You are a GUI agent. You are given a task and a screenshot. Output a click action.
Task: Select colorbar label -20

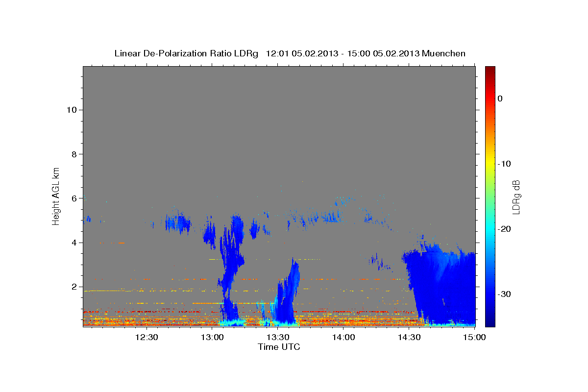(504, 229)
